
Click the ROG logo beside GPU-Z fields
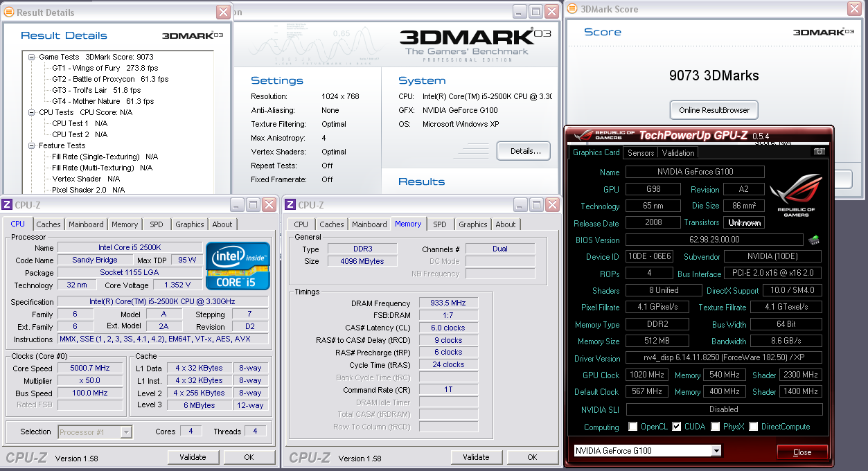[796, 195]
